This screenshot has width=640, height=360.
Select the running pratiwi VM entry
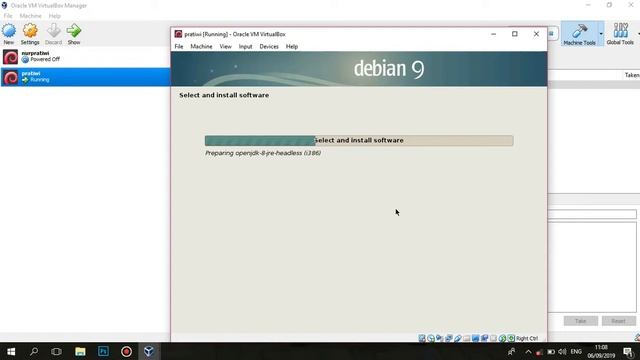pos(85,77)
